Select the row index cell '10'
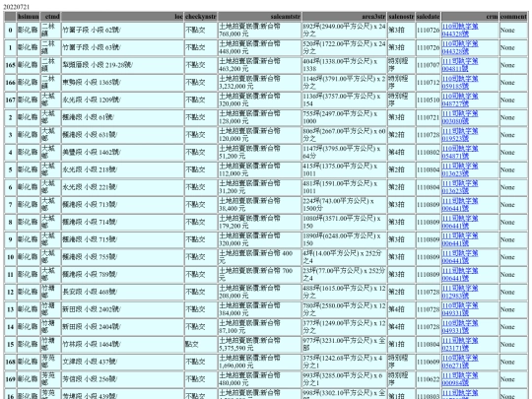The height and width of the screenshot is (399, 532). [x=10, y=257]
